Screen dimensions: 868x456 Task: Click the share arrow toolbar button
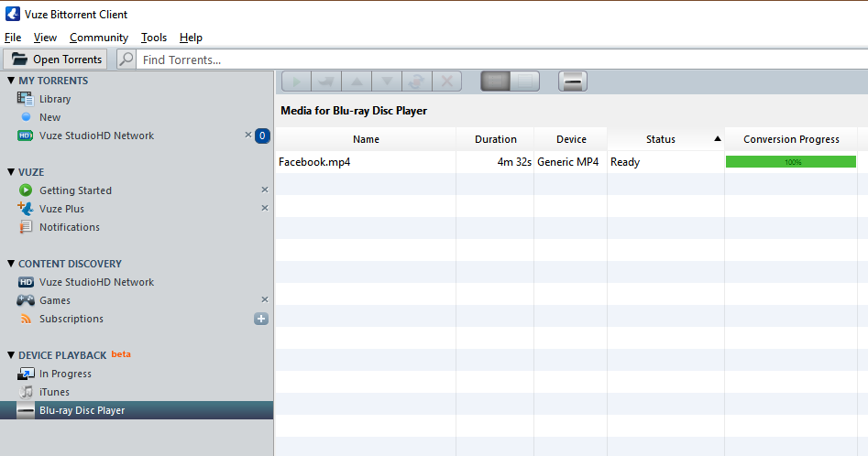coord(326,81)
